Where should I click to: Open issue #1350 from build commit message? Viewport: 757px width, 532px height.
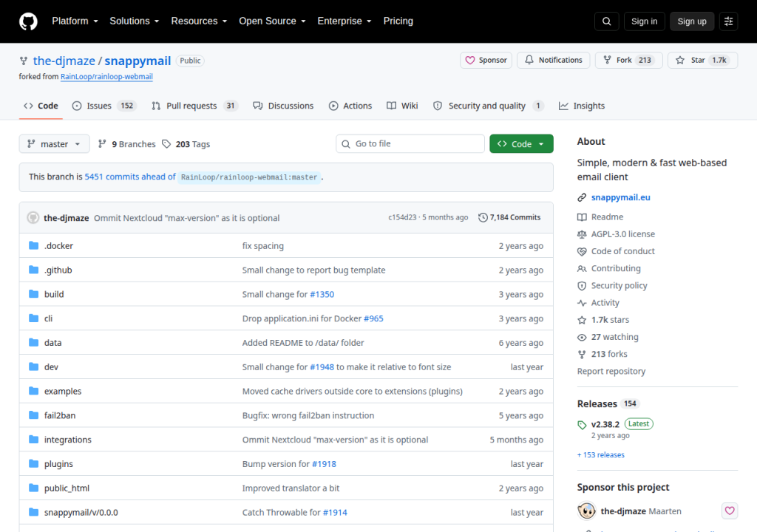[x=322, y=295]
